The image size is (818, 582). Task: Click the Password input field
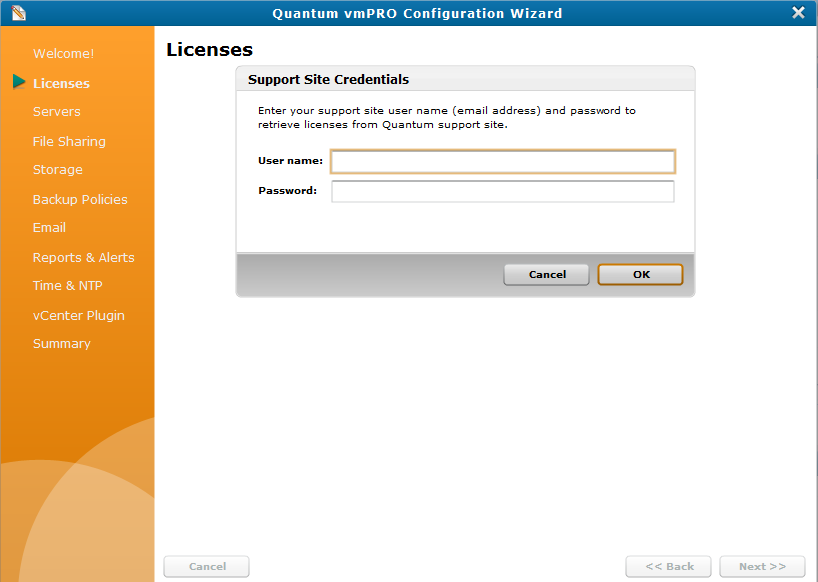pyautogui.click(x=502, y=191)
